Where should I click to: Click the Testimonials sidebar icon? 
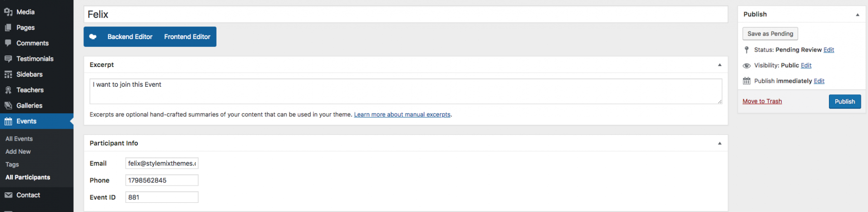8,59
